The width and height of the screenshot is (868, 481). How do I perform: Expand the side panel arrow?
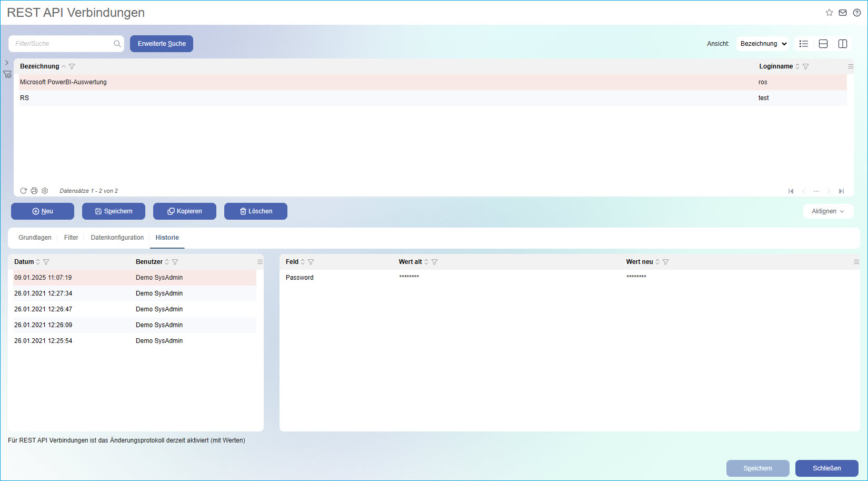pos(7,63)
